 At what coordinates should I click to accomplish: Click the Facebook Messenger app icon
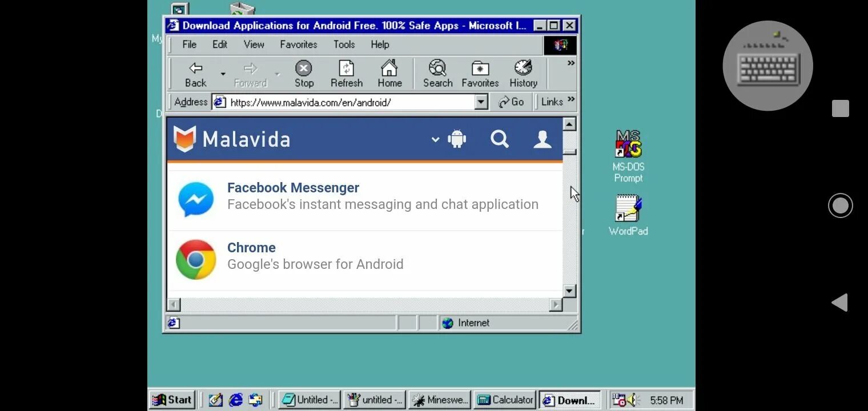coord(196,199)
